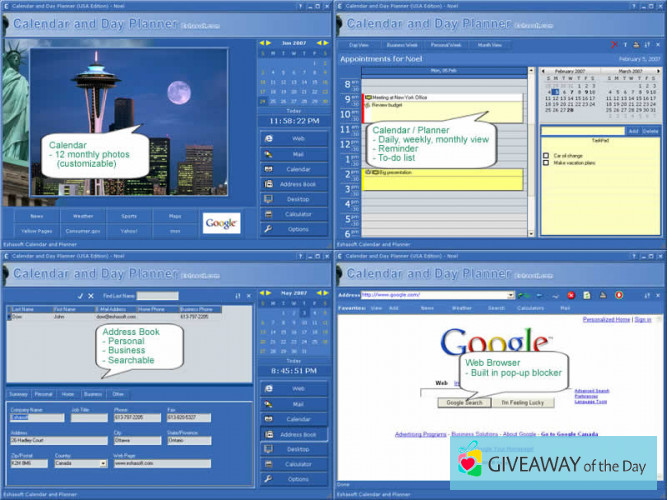Click the red X delete icon in the planner toolbar
Image resolution: width=667 pixels, height=500 pixels.
tap(614, 45)
